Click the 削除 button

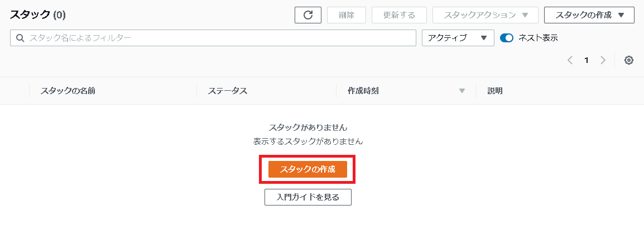tap(347, 15)
